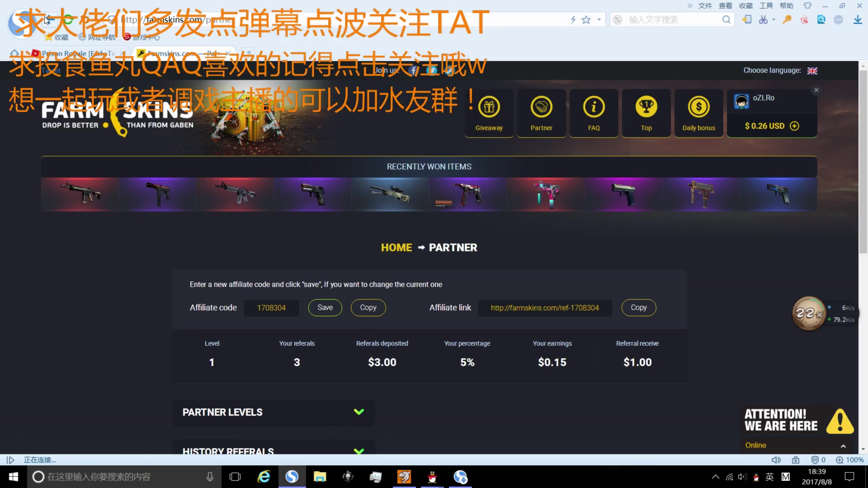Open File Explorer from the taskbar
Viewport: 868px width, 488px height.
tap(320, 477)
